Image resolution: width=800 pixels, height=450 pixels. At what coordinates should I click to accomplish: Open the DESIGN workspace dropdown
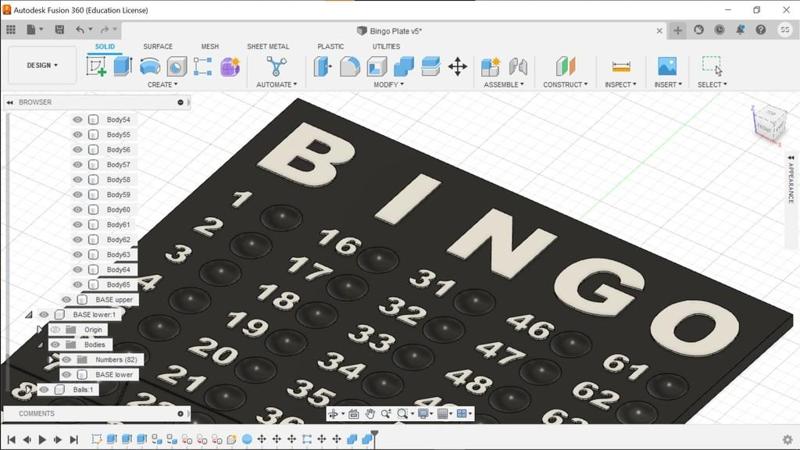[42, 66]
